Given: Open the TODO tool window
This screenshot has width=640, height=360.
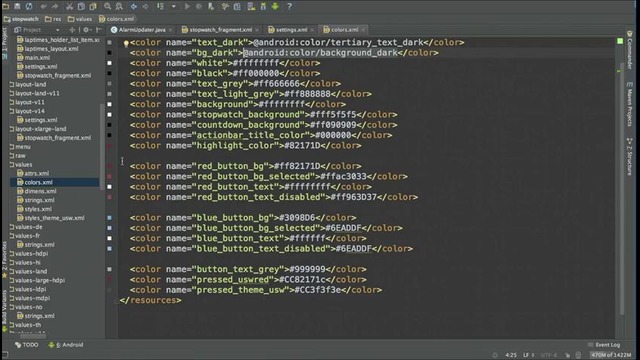Looking at the screenshot, I should click(x=27, y=345).
